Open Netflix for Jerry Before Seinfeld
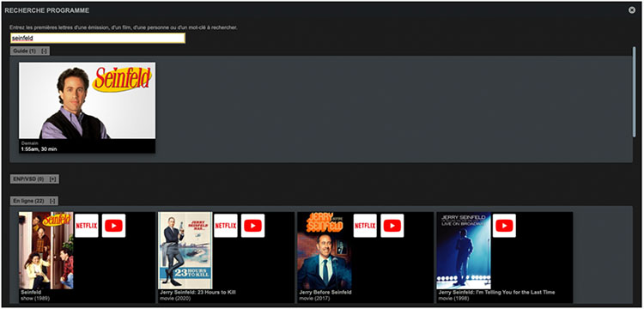The height and width of the screenshot is (309, 644). click(x=365, y=226)
